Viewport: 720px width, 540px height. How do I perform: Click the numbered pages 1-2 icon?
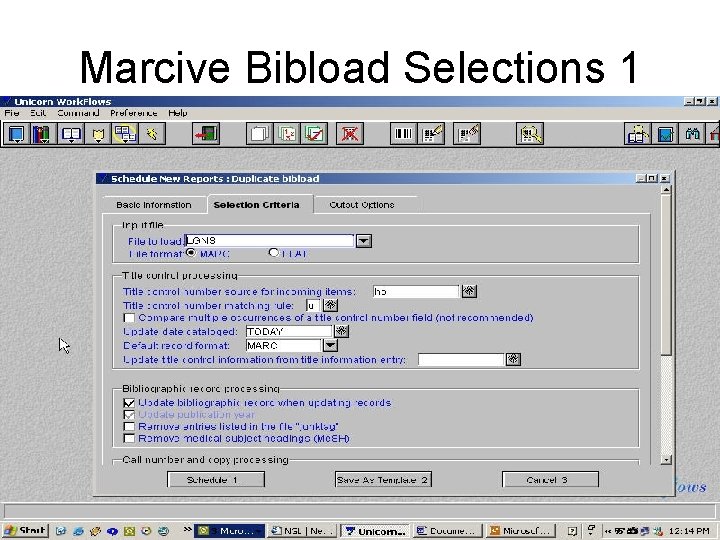[x=287, y=134]
